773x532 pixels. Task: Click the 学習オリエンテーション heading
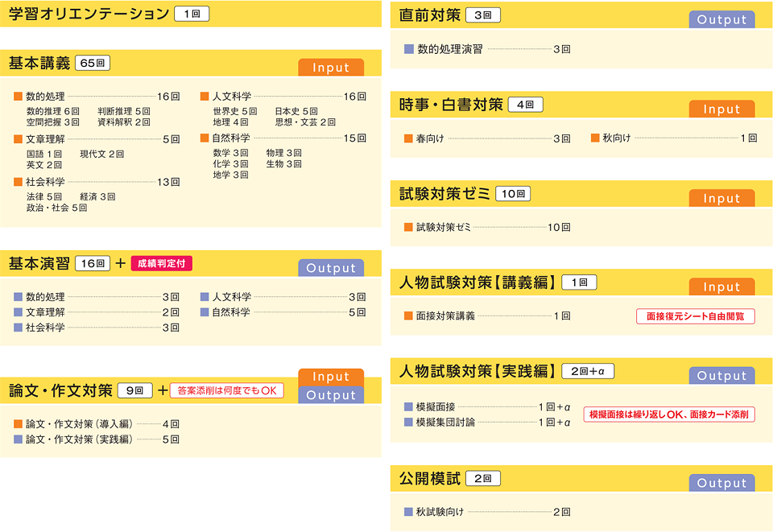89,14
